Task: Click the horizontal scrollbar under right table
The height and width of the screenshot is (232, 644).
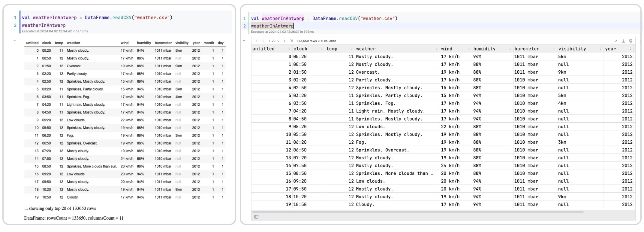Action: 418,212
